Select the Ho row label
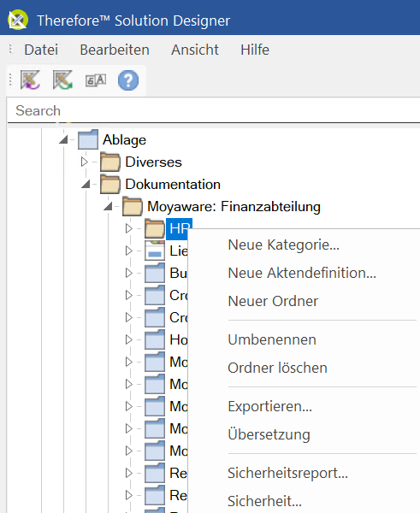The image size is (420, 513). [179, 340]
